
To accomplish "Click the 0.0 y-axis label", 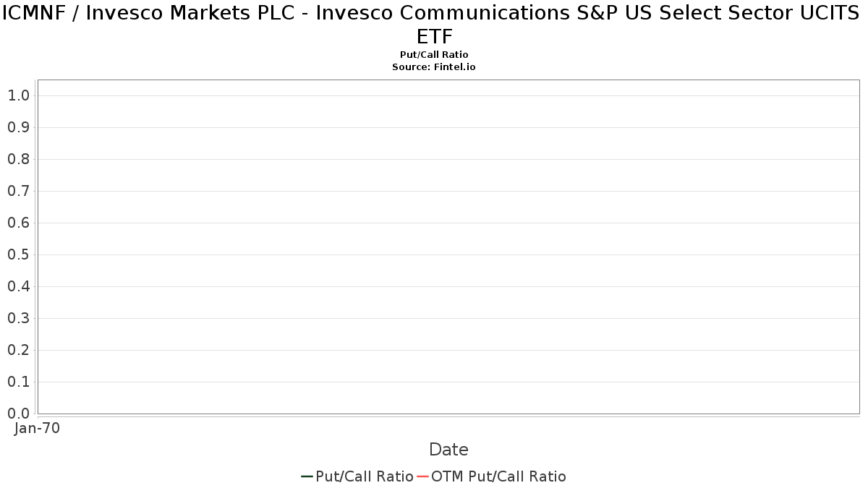I will click(x=18, y=414).
